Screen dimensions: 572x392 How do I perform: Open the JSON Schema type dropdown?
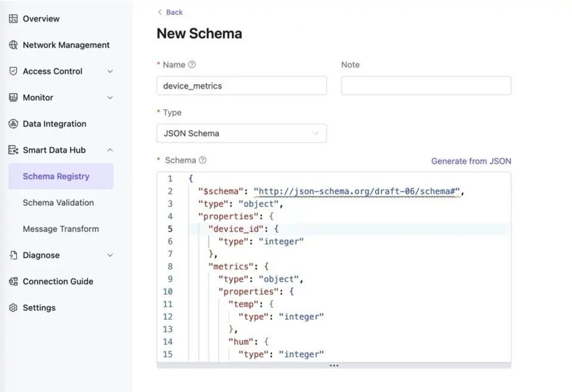[241, 133]
